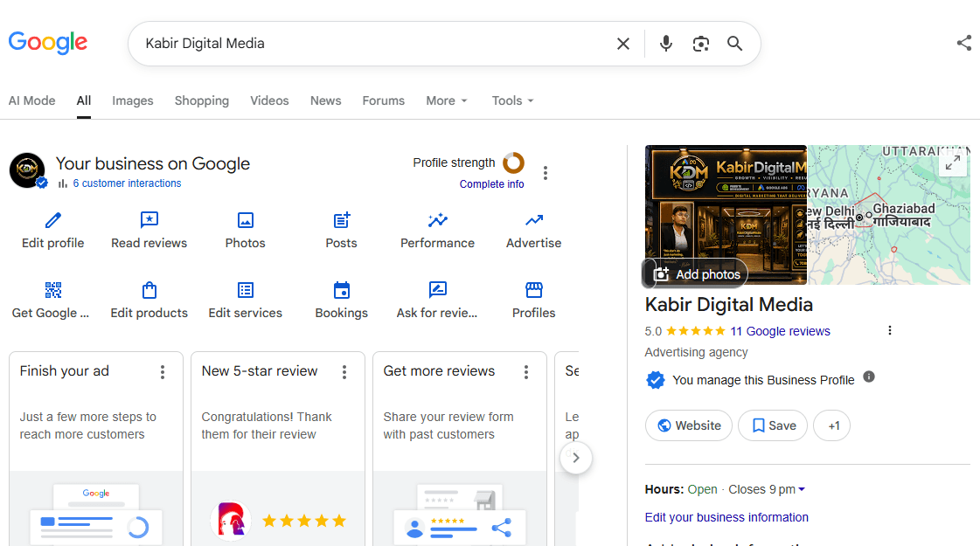Open the Get Google QR code icon
The image size is (980, 546).
click(53, 290)
